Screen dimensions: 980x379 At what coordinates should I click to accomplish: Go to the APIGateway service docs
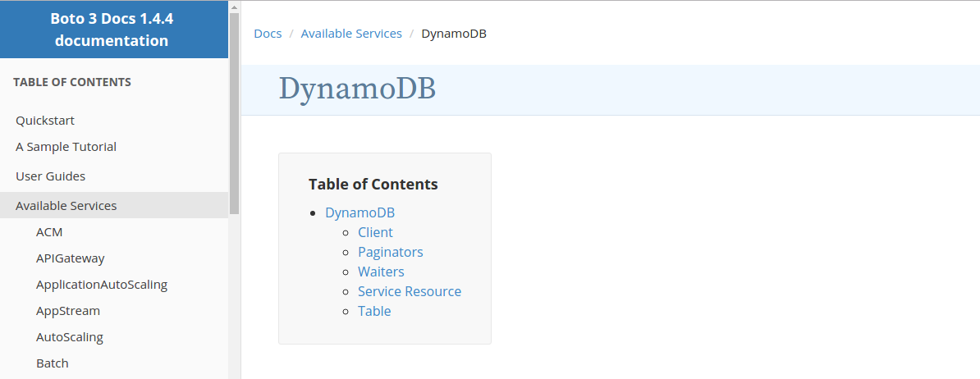[70, 258]
